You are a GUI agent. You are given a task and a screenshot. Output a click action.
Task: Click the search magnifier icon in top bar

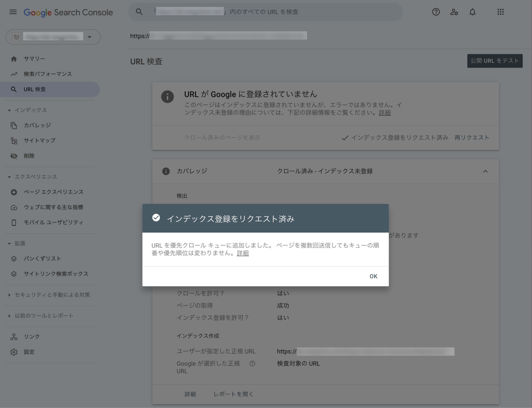coord(139,12)
